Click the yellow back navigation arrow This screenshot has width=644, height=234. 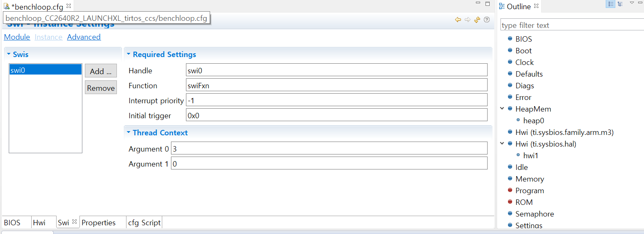coord(458,20)
